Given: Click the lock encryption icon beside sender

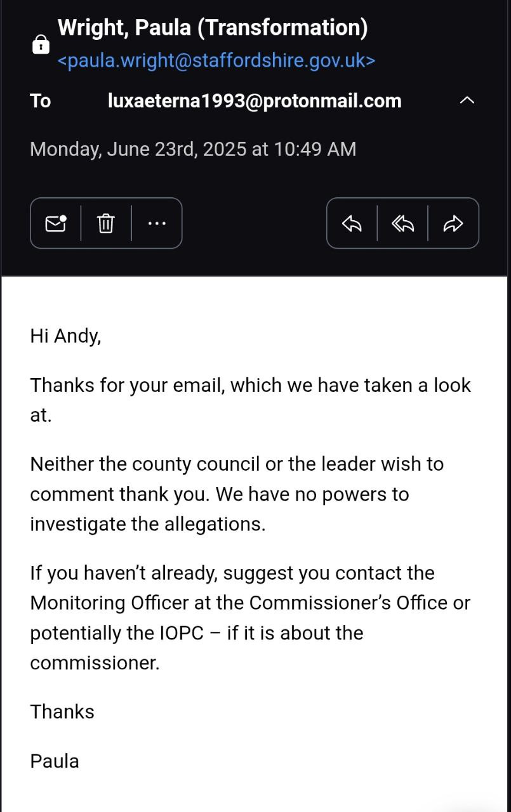Looking at the screenshot, I should (x=41, y=44).
